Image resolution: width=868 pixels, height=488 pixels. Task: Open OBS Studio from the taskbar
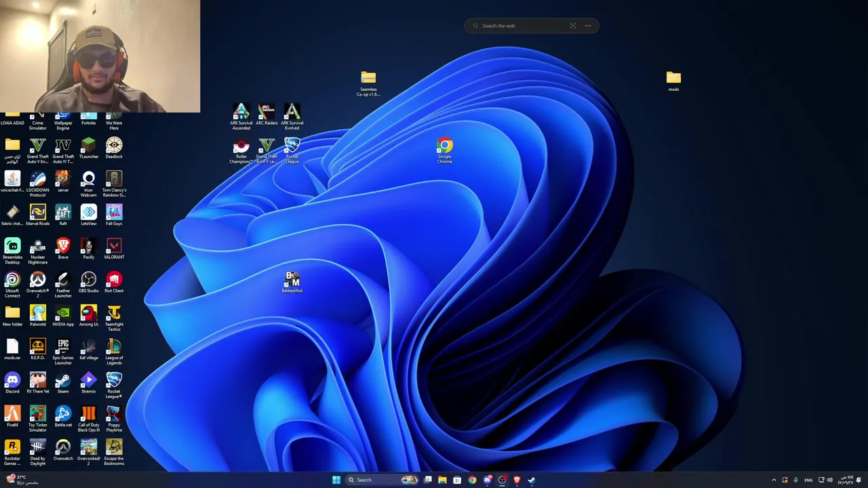click(x=502, y=480)
